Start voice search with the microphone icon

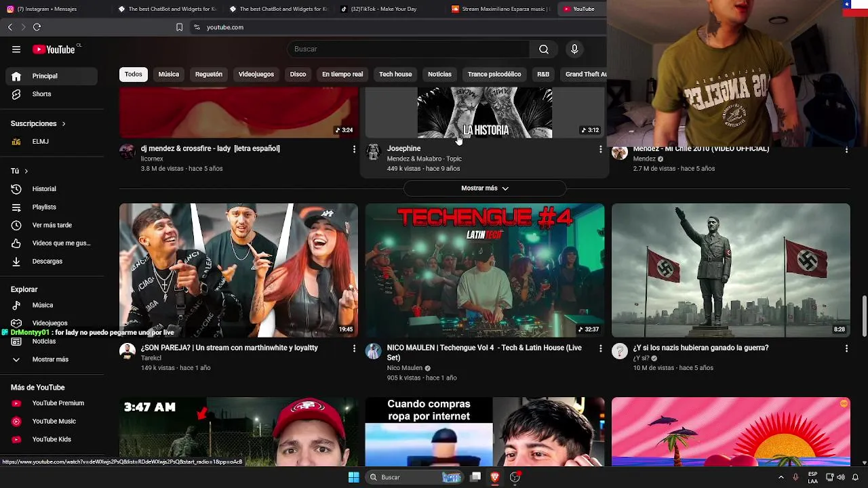[574, 49]
